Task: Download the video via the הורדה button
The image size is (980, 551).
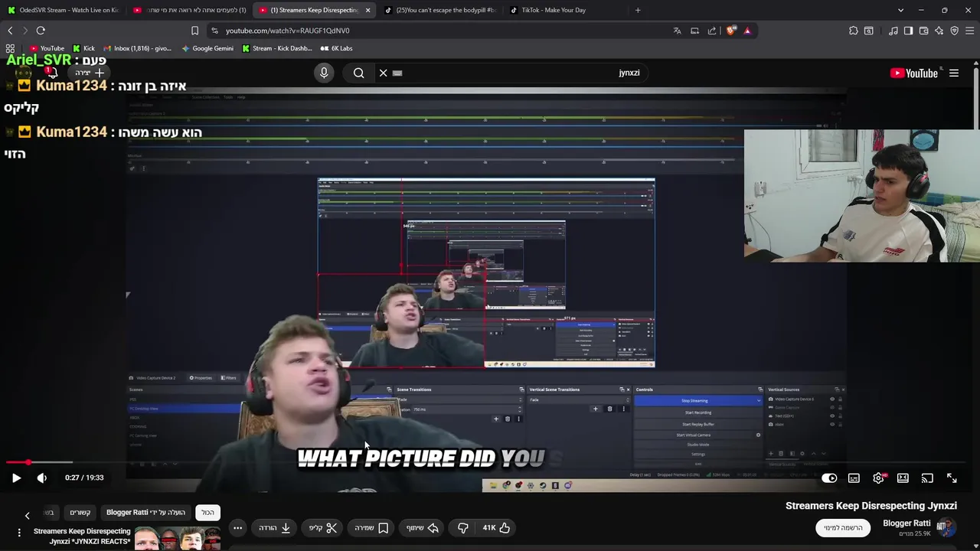Action: click(274, 527)
